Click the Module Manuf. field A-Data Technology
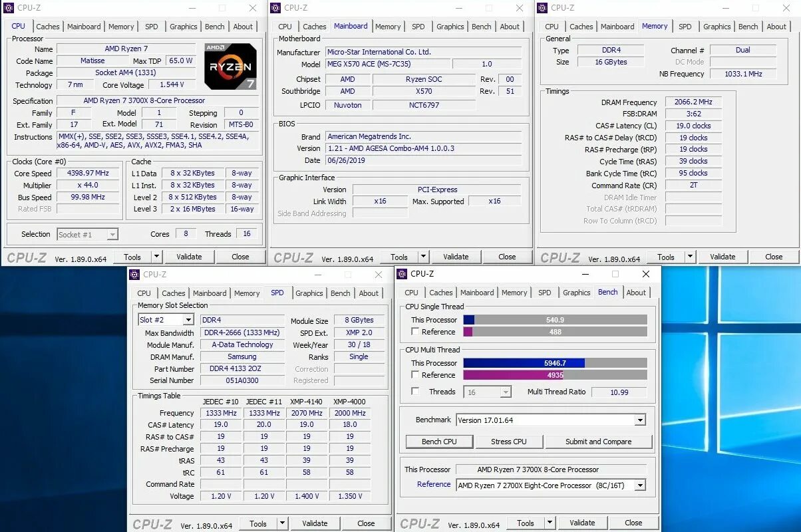This screenshot has height=532, width=801. point(242,345)
